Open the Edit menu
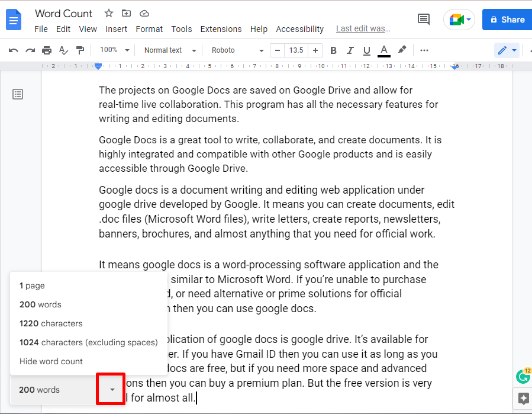This screenshot has width=532, height=414. tap(63, 29)
